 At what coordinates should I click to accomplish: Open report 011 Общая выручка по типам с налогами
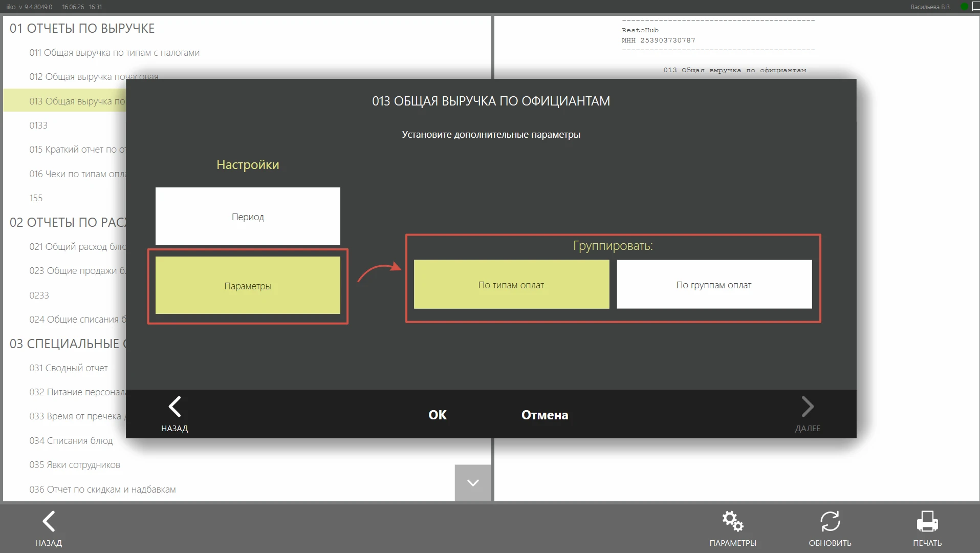pyautogui.click(x=115, y=53)
